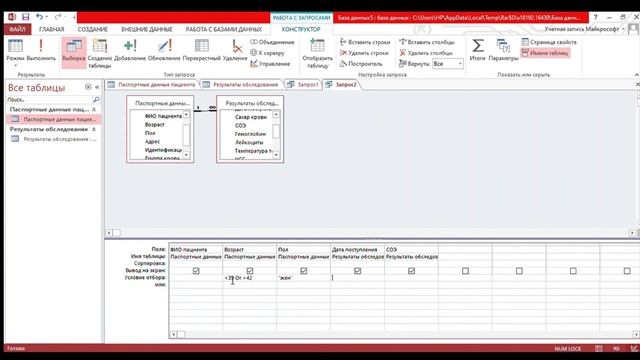Switch to the ГЛАВНАЯ ribbon tab
640x360 pixels.
point(51,29)
